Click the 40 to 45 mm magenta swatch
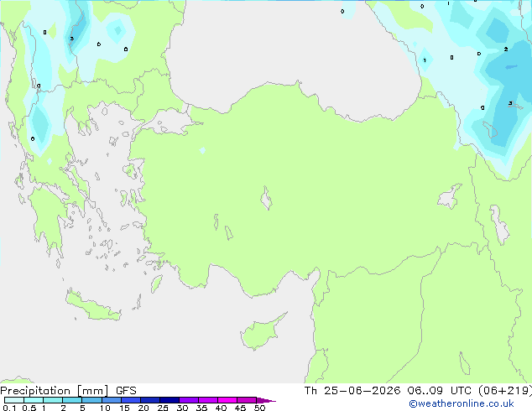This screenshot has width=532, height=411. tap(227, 400)
